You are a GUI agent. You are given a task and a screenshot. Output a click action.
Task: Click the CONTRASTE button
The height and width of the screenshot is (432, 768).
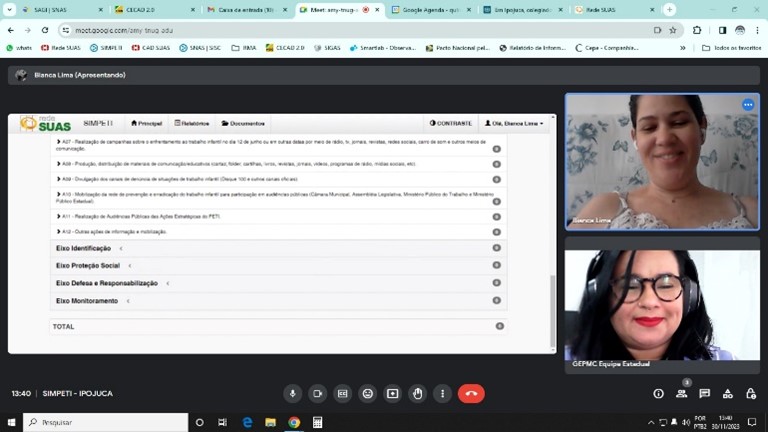451,123
